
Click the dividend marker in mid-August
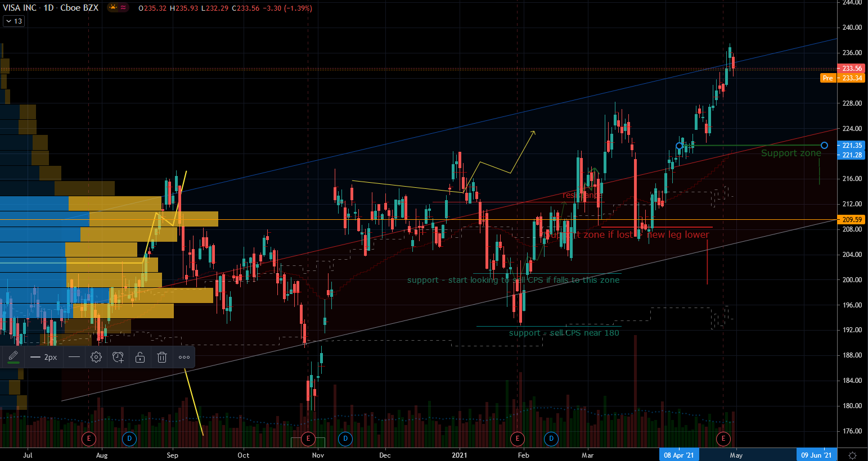click(x=129, y=439)
